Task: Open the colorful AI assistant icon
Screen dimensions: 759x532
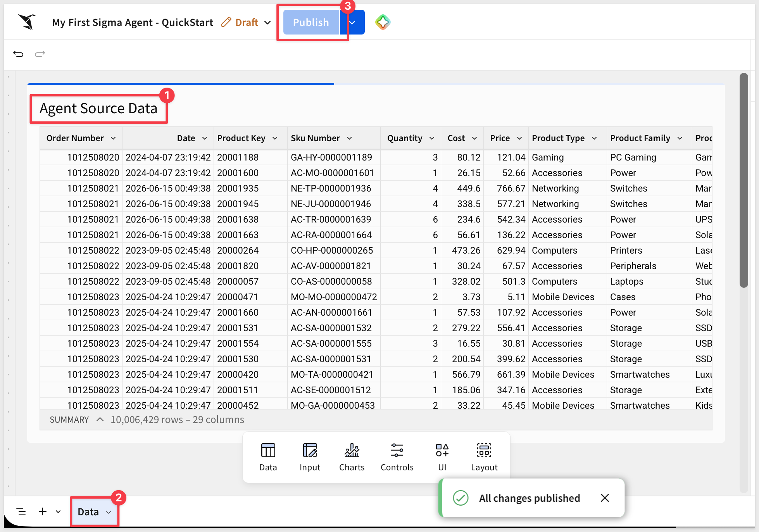Action: [383, 22]
